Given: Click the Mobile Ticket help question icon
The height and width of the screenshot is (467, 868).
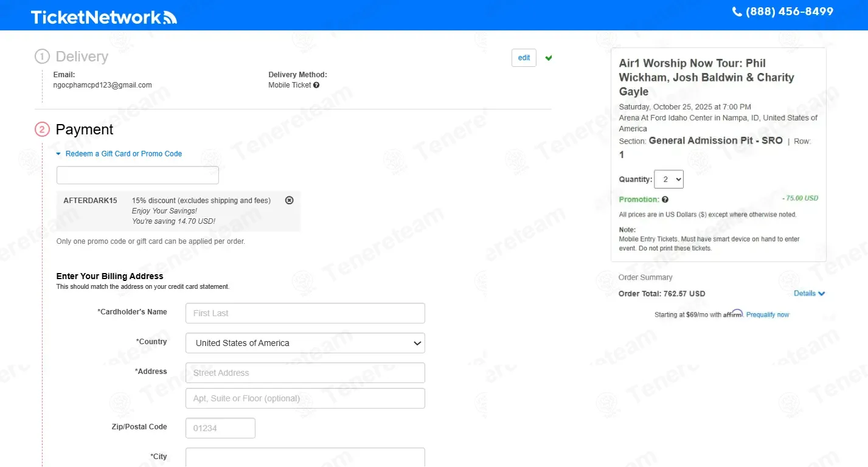Looking at the screenshot, I should (x=316, y=85).
